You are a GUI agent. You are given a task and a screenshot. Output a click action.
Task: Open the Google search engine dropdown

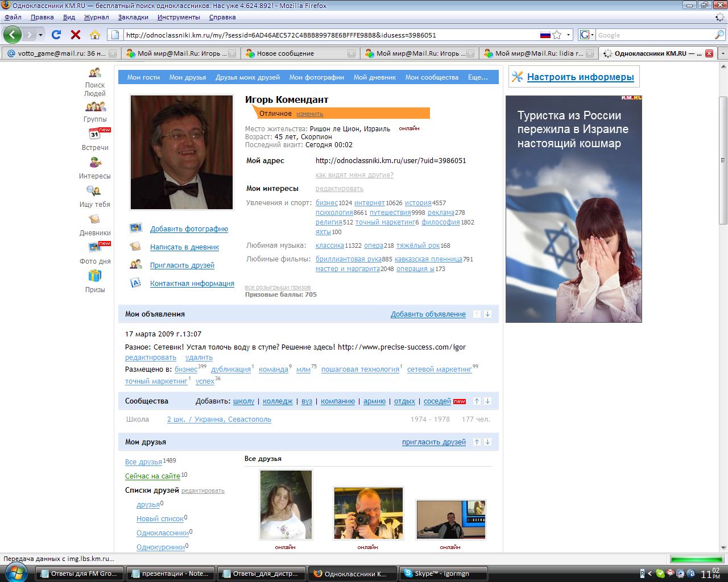pos(587,35)
